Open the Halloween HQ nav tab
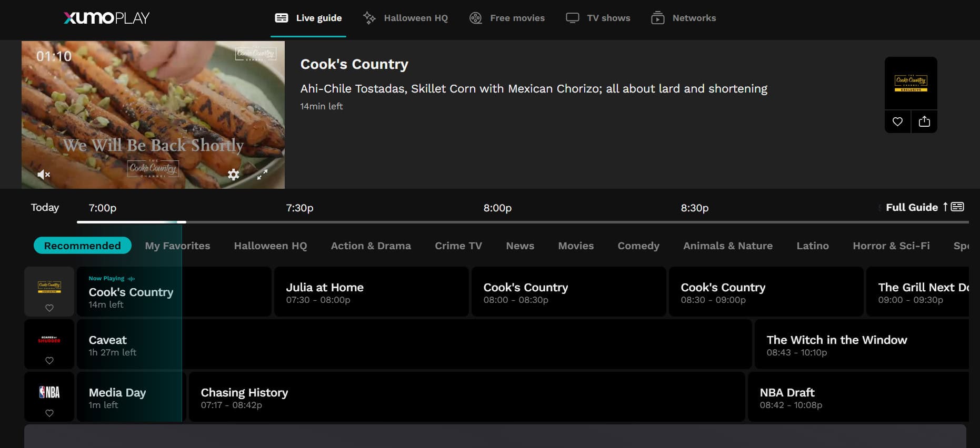Viewport: 980px width, 448px height. (x=406, y=18)
